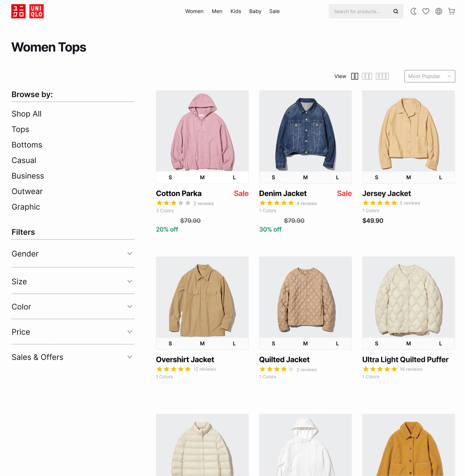Viewport: 465px width, 476px height.
Task: Open the Quilted Jacket product title
Action: pos(284,360)
